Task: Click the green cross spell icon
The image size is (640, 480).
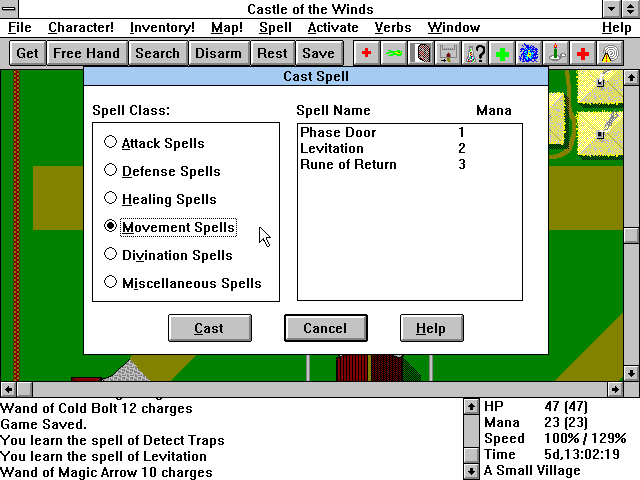Action: (502, 53)
